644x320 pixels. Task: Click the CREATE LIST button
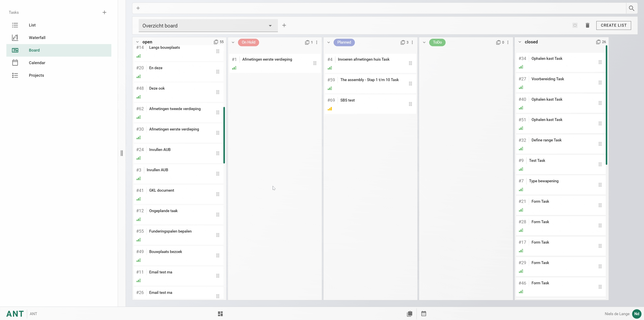click(x=613, y=25)
